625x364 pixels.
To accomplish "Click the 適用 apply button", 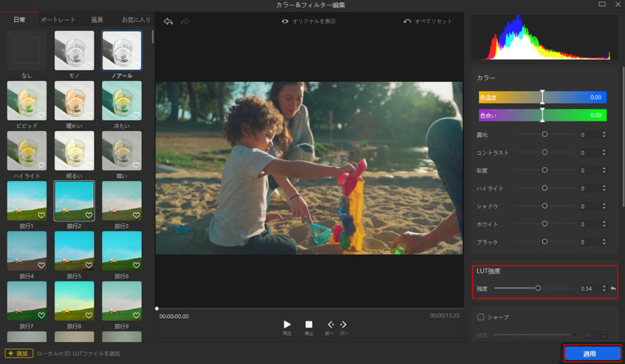I will (x=592, y=353).
